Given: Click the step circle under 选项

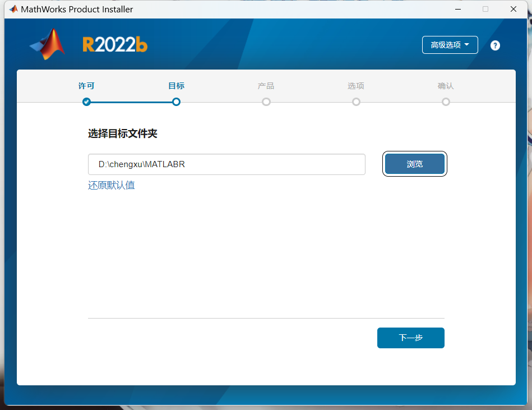Looking at the screenshot, I should point(356,102).
